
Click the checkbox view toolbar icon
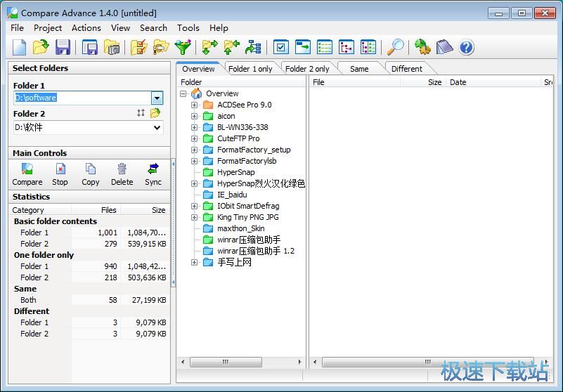pos(280,47)
